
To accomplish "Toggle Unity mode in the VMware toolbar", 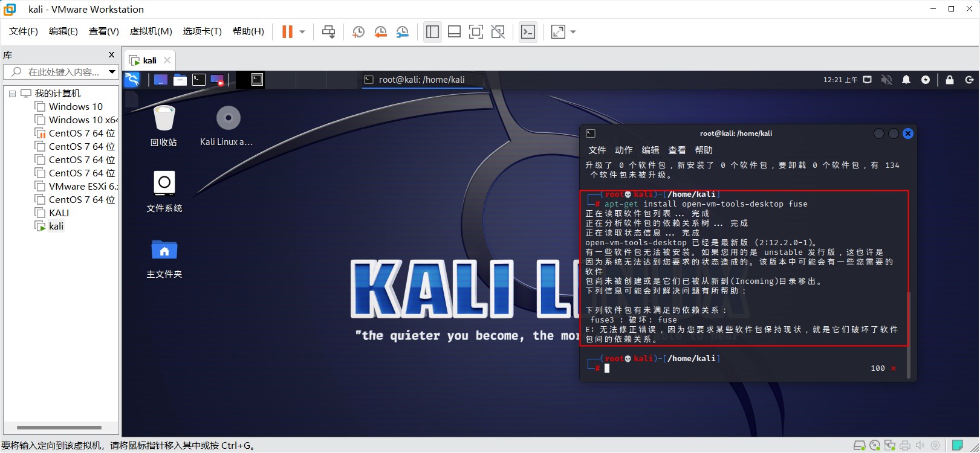I will (498, 31).
